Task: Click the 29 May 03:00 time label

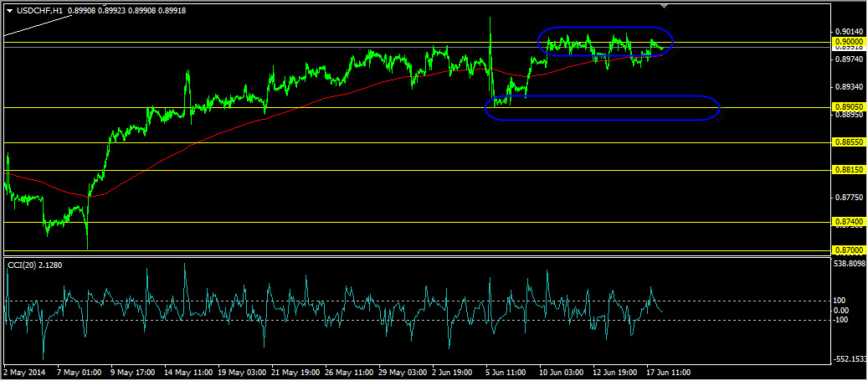Action: pyautogui.click(x=403, y=372)
